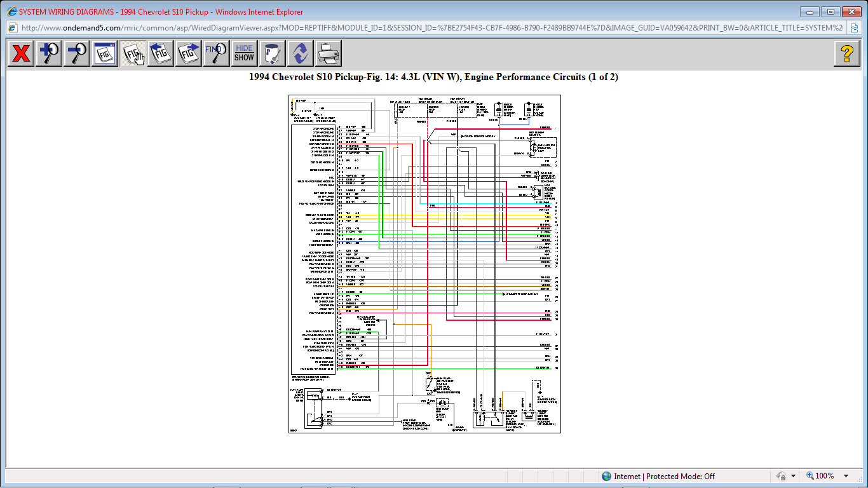The height and width of the screenshot is (488, 868).
Task: Click the FIG window toolbar icon
Action: pyautogui.click(x=105, y=53)
